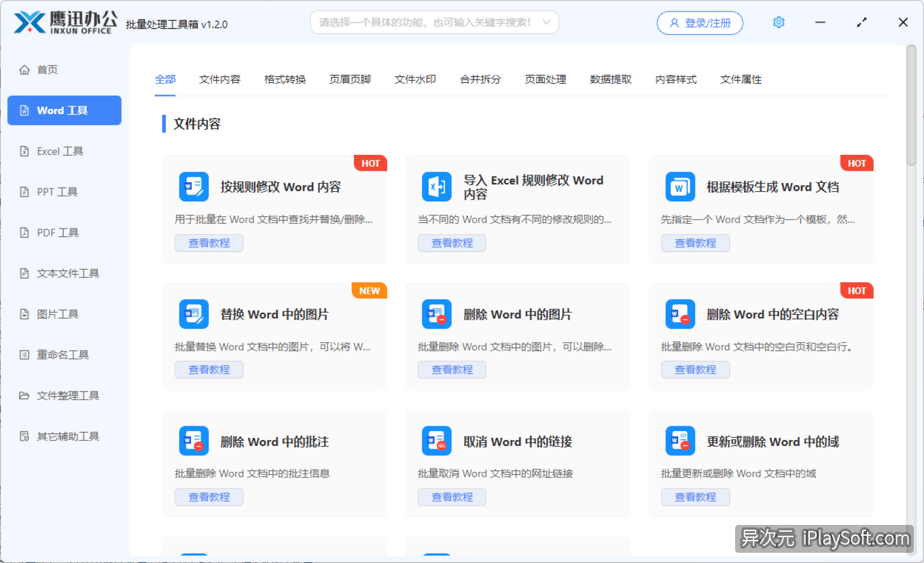Open 文本文件工具 sidebar entry
The height and width of the screenshot is (563, 924).
click(64, 273)
